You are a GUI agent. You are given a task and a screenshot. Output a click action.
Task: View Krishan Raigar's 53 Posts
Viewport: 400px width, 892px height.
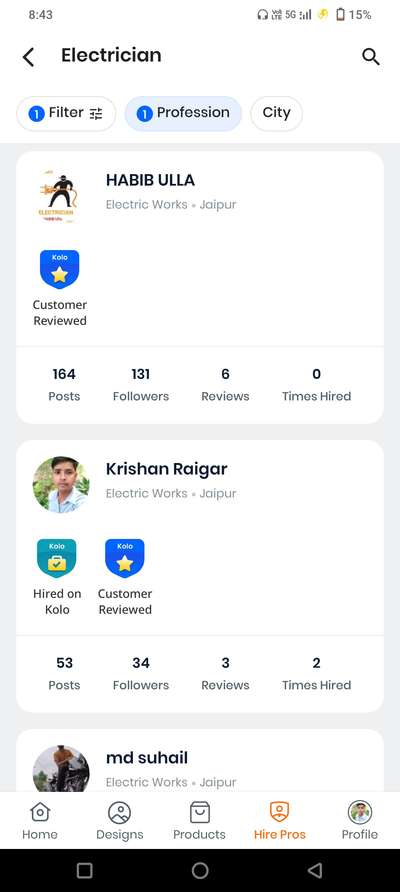64,674
